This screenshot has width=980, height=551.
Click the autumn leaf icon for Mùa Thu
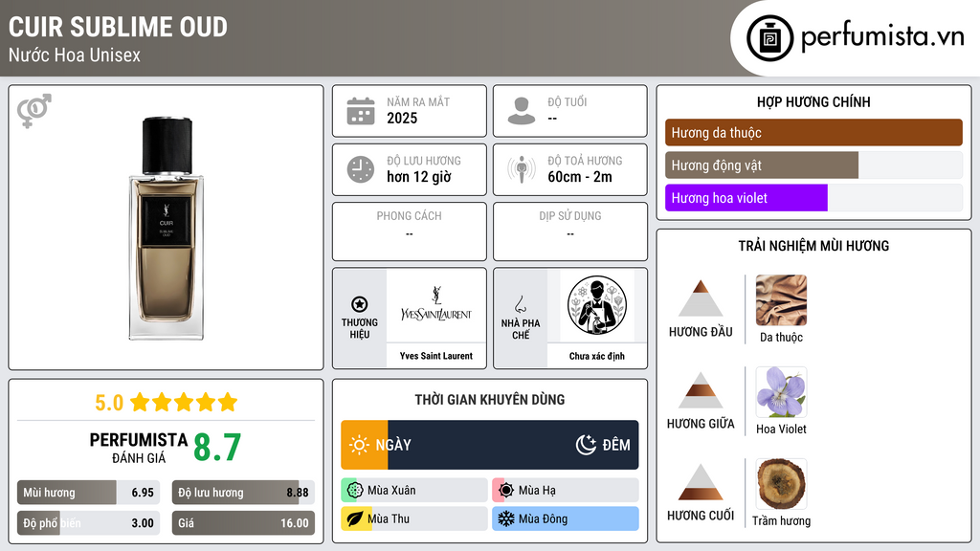click(355, 518)
